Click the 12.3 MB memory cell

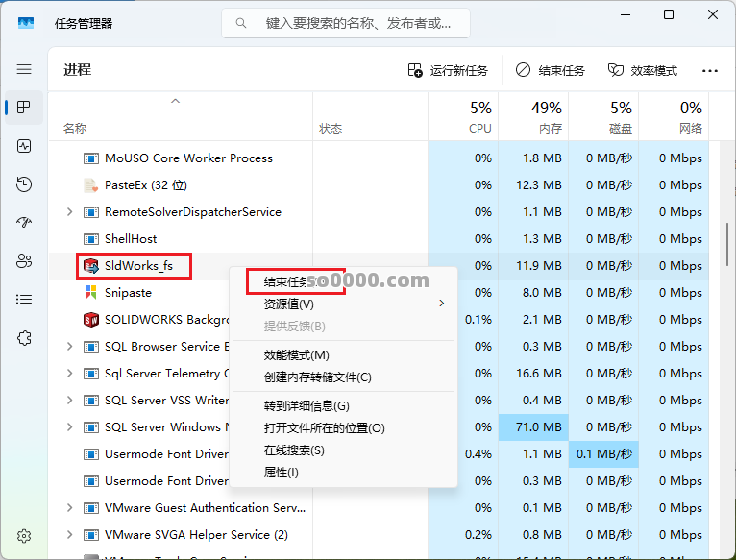coord(533,185)
